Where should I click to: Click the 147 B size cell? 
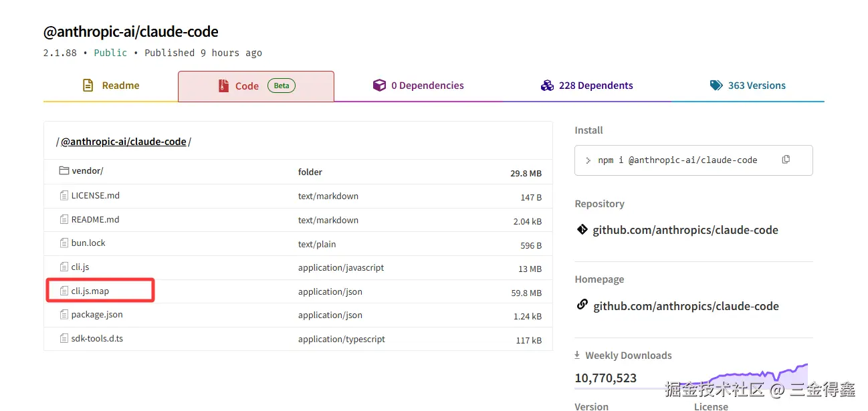coord(531,197)
